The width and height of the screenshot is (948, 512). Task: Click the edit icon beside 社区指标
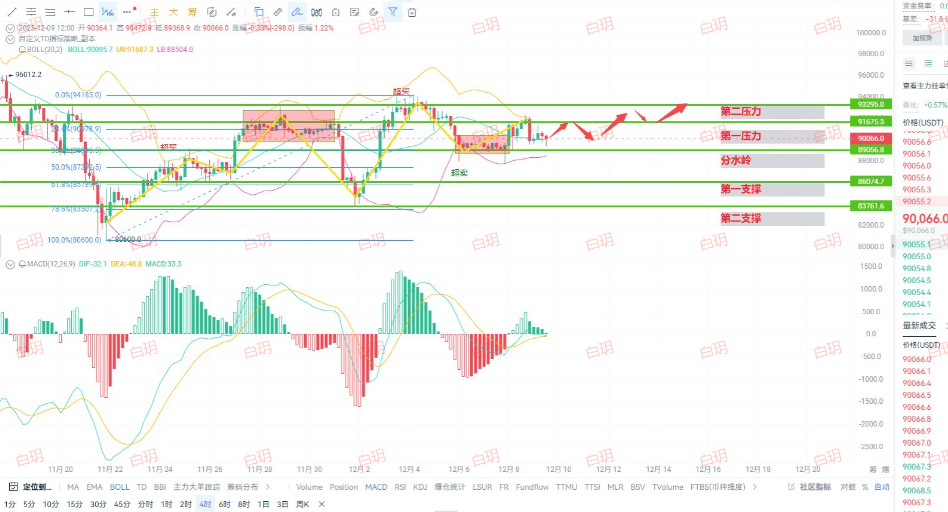tap(791, 487)
